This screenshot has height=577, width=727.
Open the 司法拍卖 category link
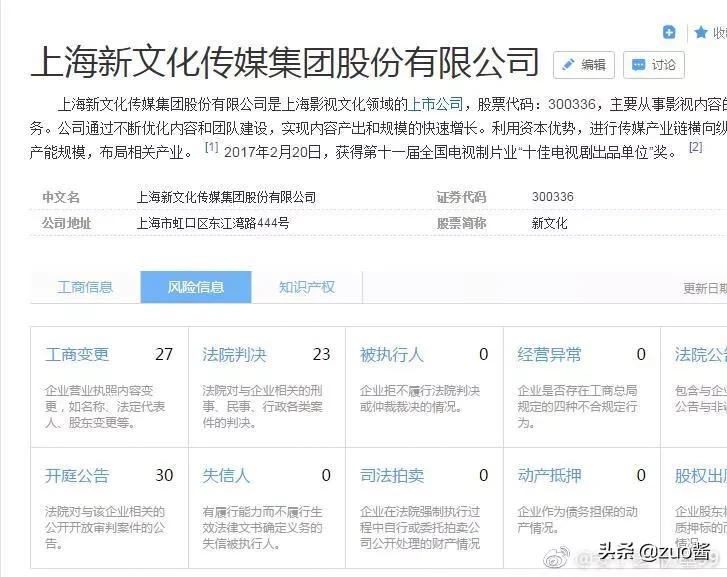(392, 476)
